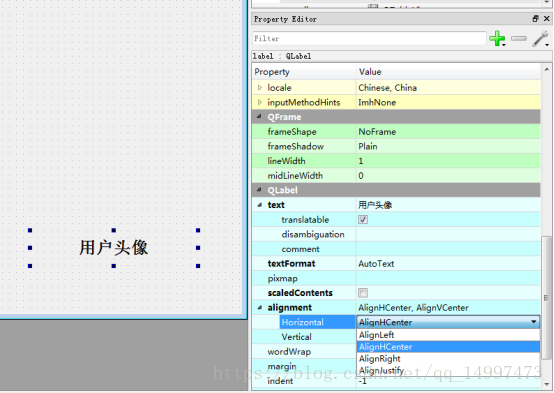Toggle the translatable checkbox
Screen dimensions: 554x393
(363, 219)
